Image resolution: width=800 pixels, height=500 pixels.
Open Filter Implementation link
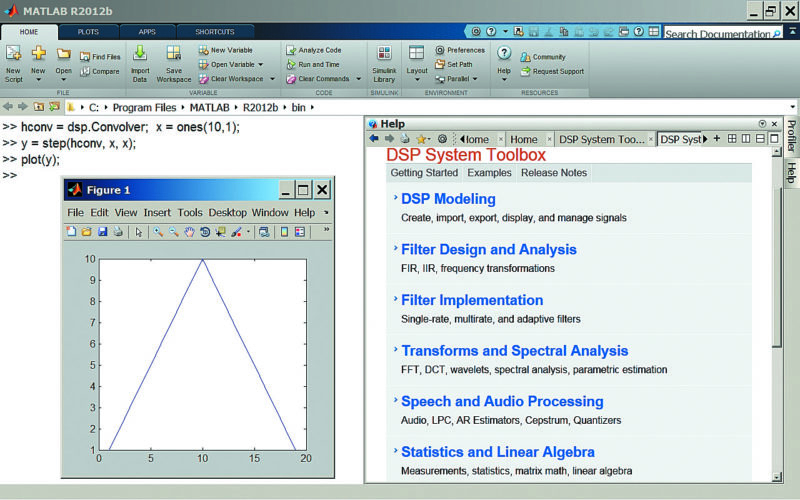(x=472, y=300)
